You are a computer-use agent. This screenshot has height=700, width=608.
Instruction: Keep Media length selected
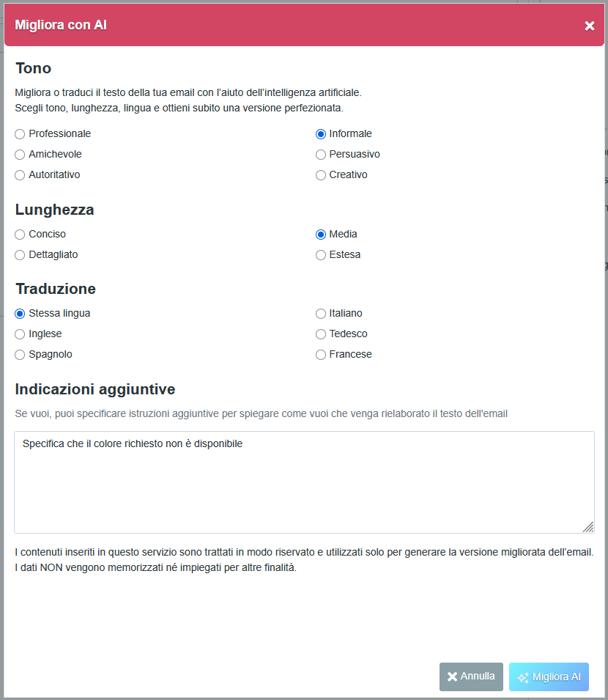click(320, 234)
